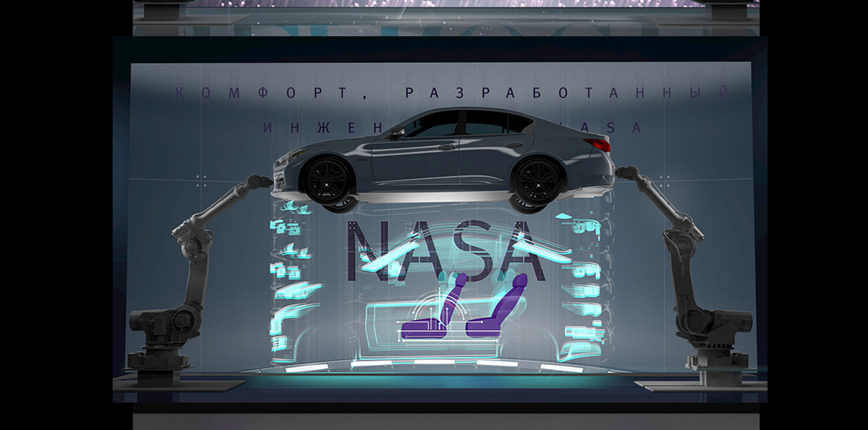Image resolution: width=868 pixels, height=430 pixels.
Task: Select the suspended grey sedan car
Action: (x=443, y=161)
